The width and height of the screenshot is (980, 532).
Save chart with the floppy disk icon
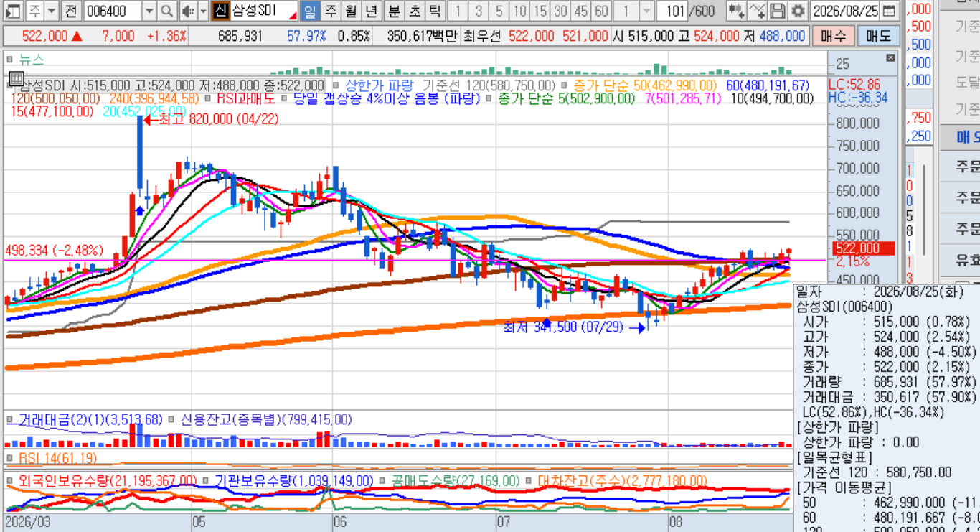[777, 11]
